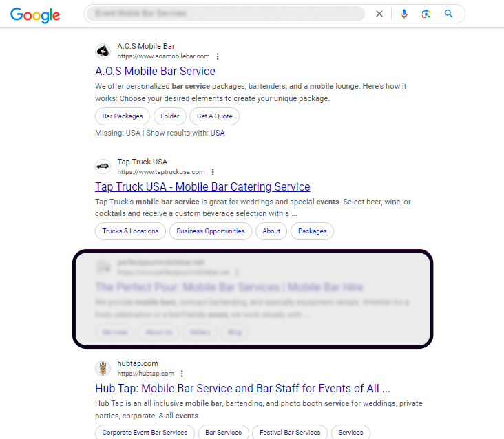The width and height of the screenshot is (504, 439).
Task: Click the Business Opportunities chip
Action: pyautogui.click(x=211, y=231)
